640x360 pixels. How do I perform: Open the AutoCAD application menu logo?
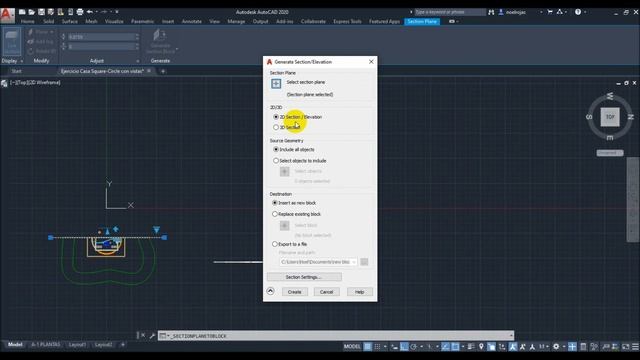pos(7,15)
